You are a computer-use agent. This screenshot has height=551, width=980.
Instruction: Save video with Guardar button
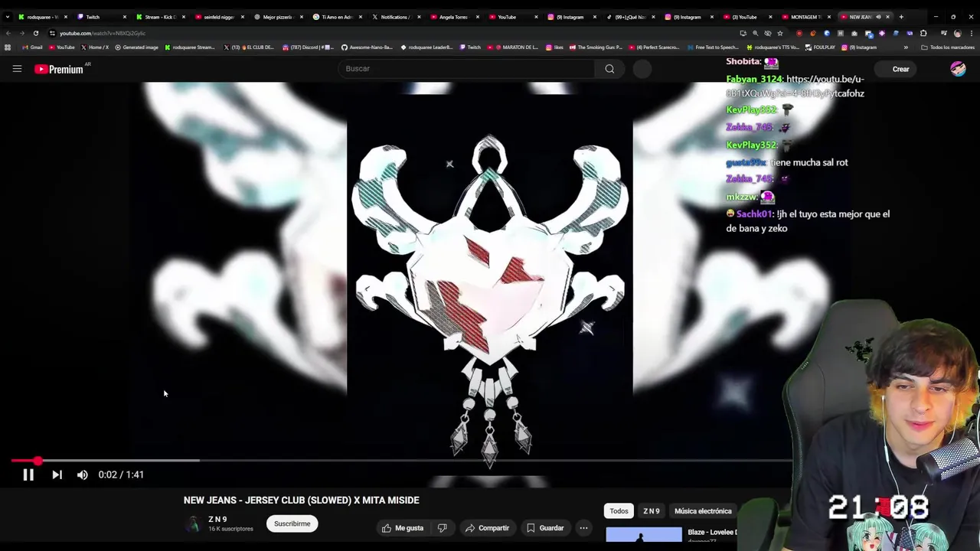pos(545,528)
